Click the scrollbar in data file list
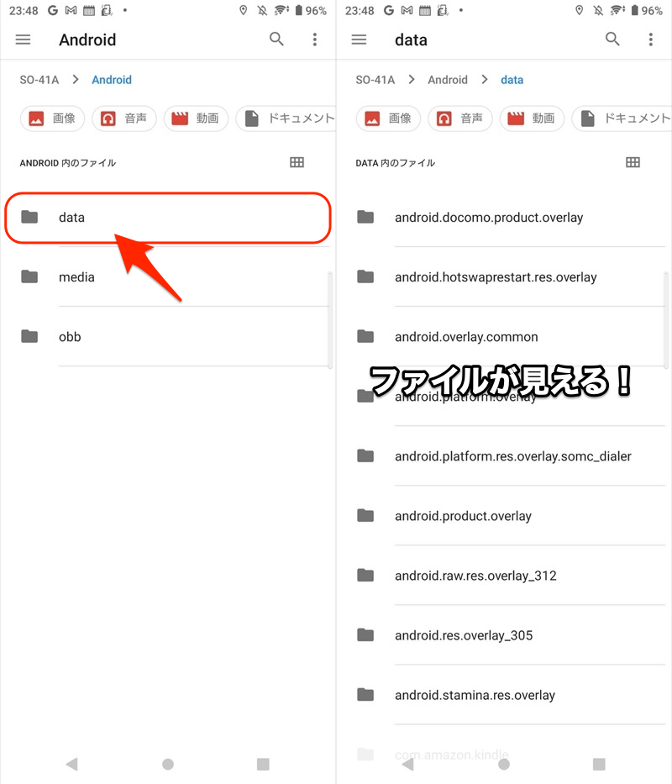Image resolution: width=672 pixels, height=784 pixels. point(665,320)
